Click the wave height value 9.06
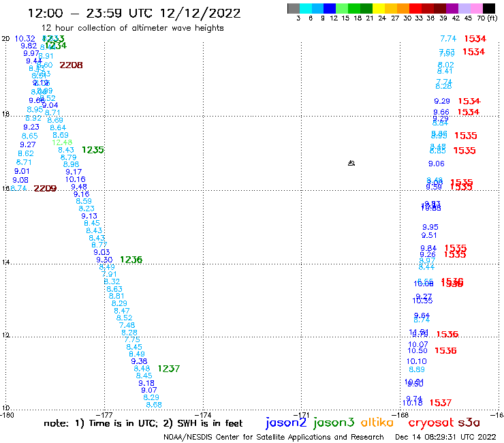Image resolution: width=504 pixels, height=443 pixels. tap(436, 164)
